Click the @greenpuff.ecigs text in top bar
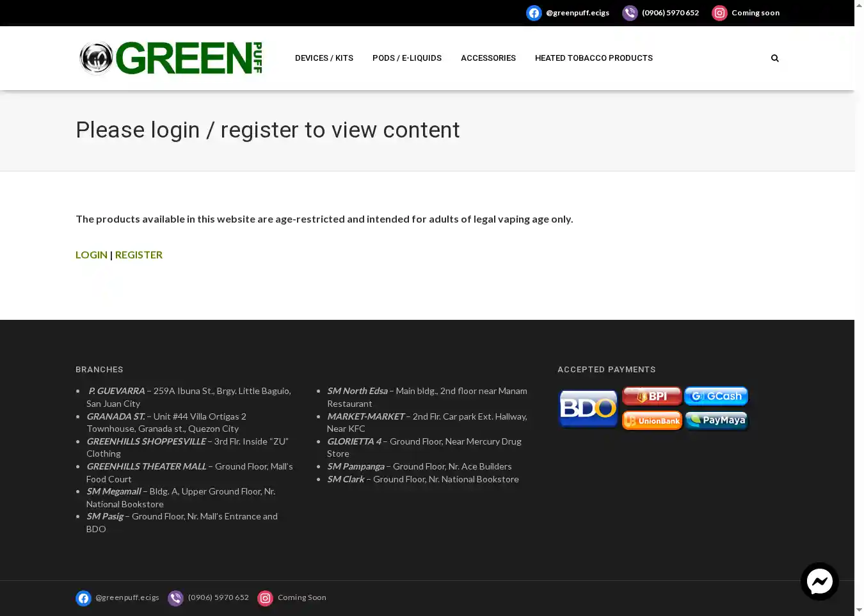Screen dimensions: 864x616 [577, 13]
